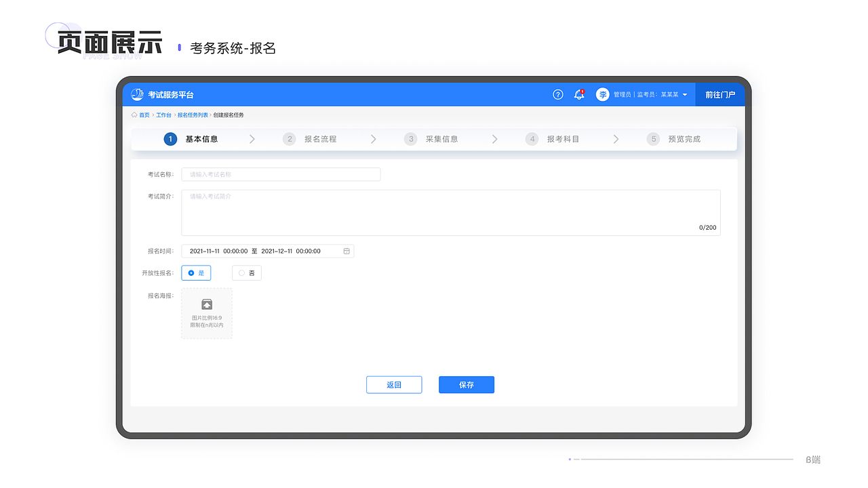868x488 pixels.
Task: Open notifications via the bell icon
Action: click(578, 94)
